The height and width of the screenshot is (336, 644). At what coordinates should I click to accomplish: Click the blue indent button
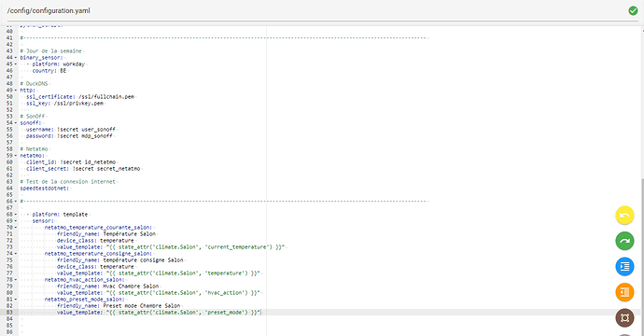tap(624, 267)
